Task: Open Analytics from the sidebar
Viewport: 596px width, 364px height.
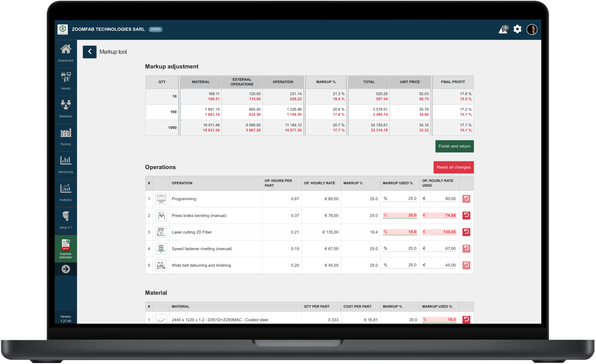Action: (66, 193)
